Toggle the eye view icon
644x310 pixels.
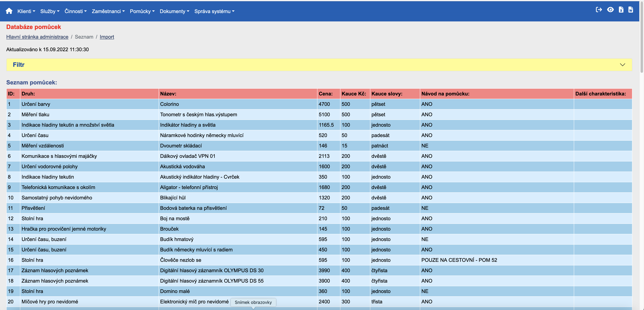pos(610,10)
